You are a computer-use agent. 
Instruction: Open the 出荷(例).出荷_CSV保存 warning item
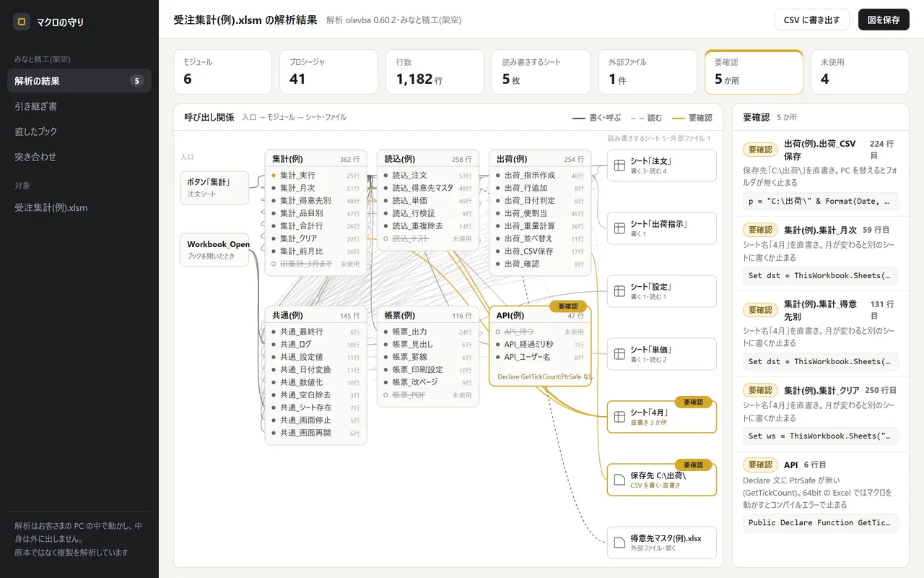tap(821, 173)
